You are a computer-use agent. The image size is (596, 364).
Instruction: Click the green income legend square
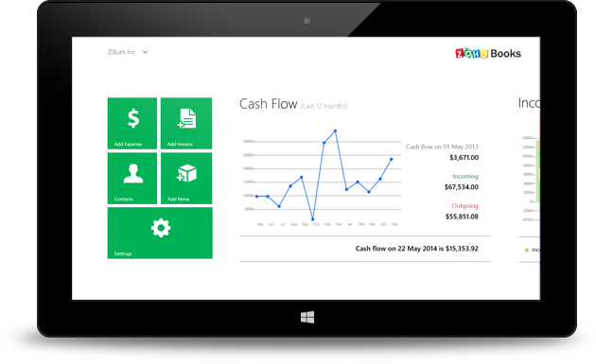pos(526,250)
